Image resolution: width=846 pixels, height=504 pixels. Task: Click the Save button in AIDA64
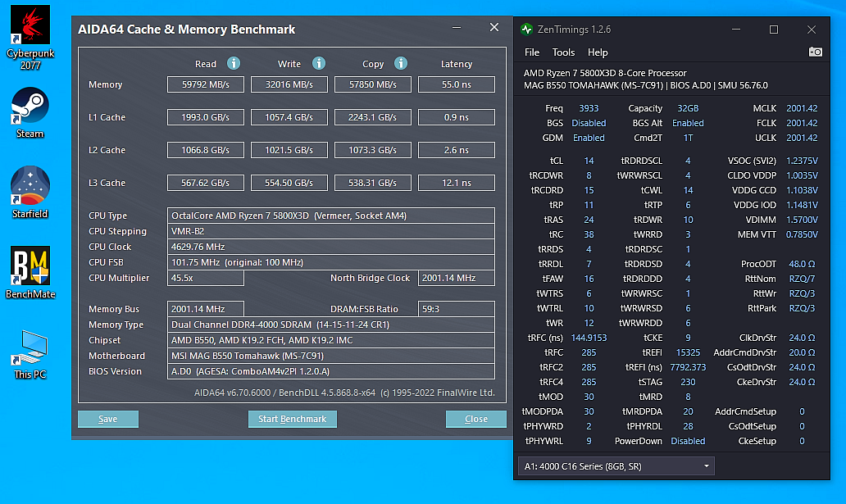click(x=108, y=419)
